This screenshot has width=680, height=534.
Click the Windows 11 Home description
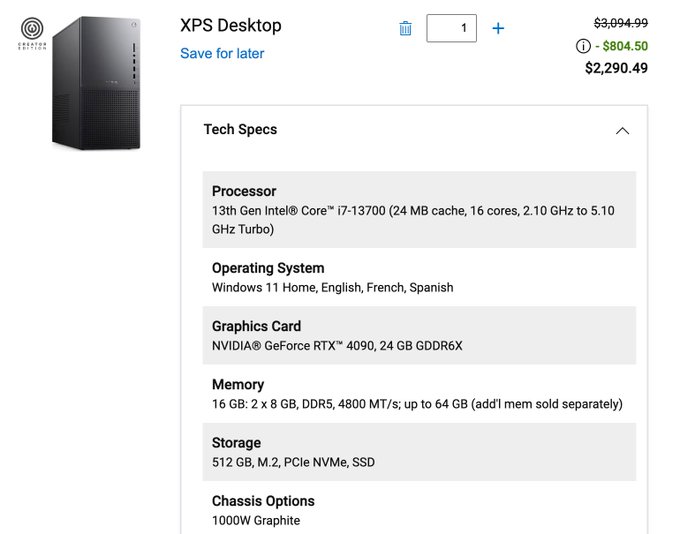pyautogui.click(x=333, y=288)
